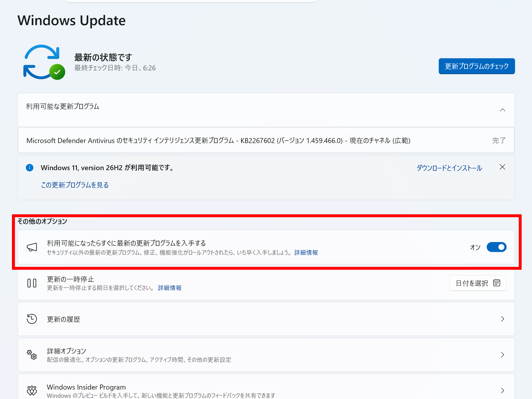
Task: Open 詳細オプション via its chevron arrow
Action: [503, 355]
